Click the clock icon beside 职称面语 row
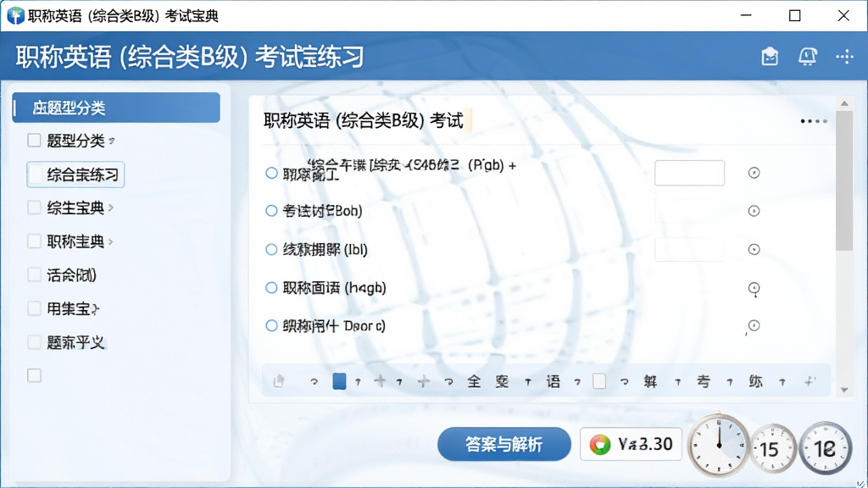 [x=754, y=288]
